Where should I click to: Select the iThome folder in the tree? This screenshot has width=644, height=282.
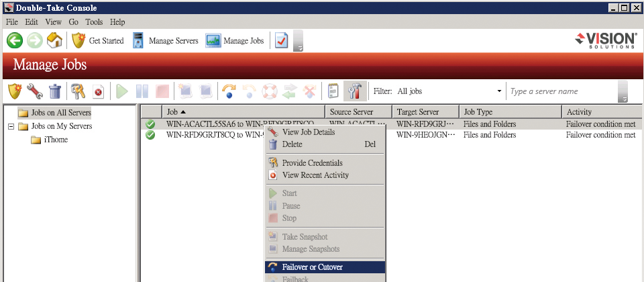[55, 140]
